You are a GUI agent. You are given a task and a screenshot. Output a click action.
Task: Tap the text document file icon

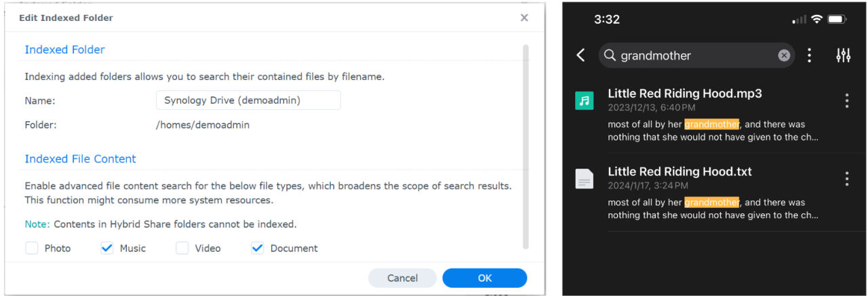[x=584, y=179]
